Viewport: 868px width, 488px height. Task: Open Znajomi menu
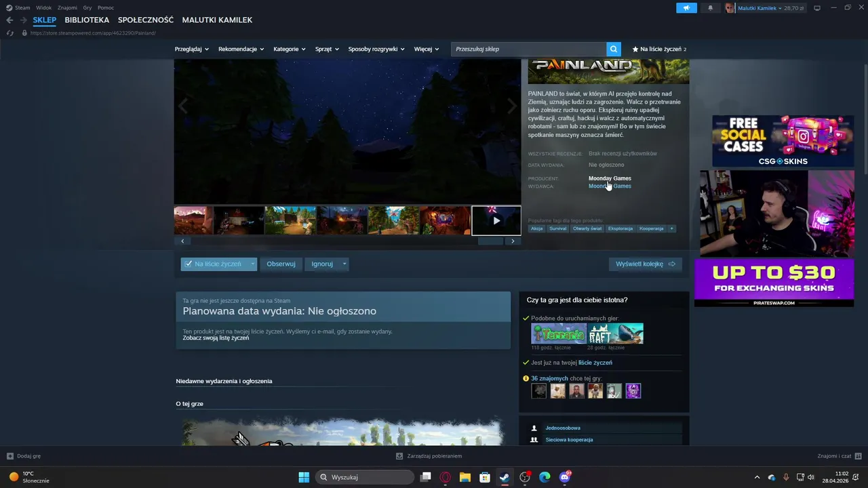pyautogui.click(x=67, y=7)
